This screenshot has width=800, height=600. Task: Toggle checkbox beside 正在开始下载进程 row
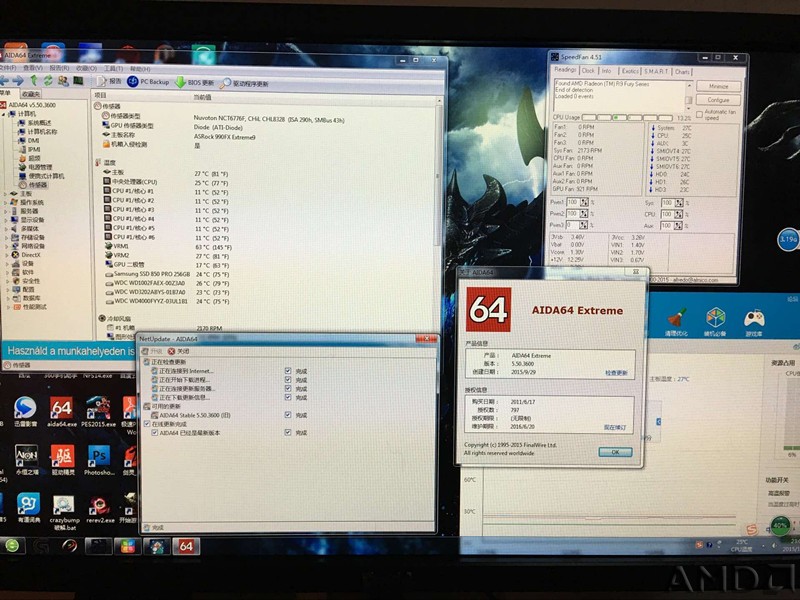[288, 380]
